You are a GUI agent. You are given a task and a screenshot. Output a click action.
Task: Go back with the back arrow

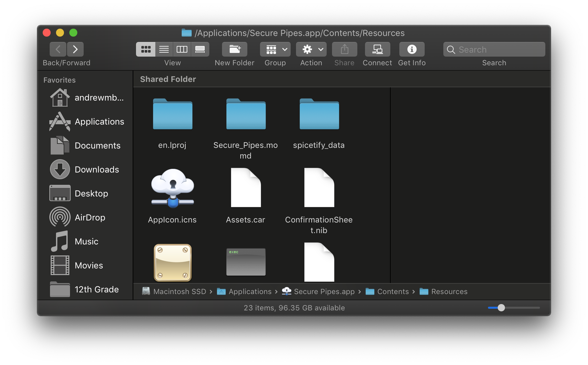pyautogui.click(x=58, y=49)
